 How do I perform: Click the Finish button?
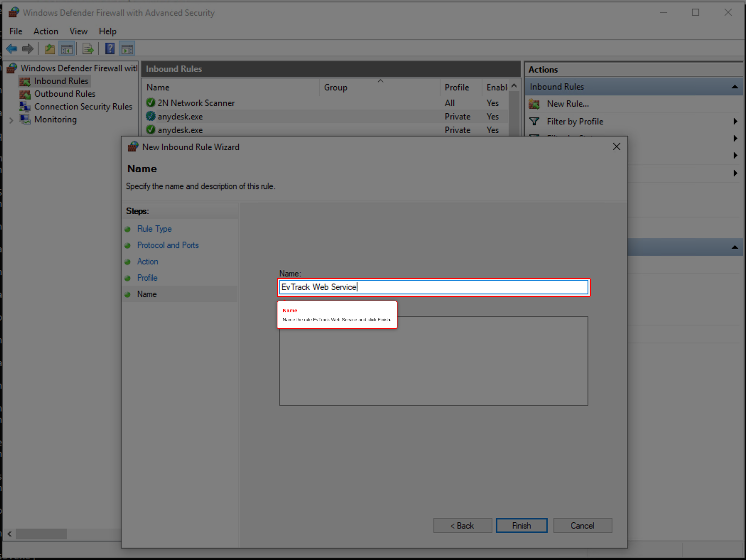click(x=521, y=526)
